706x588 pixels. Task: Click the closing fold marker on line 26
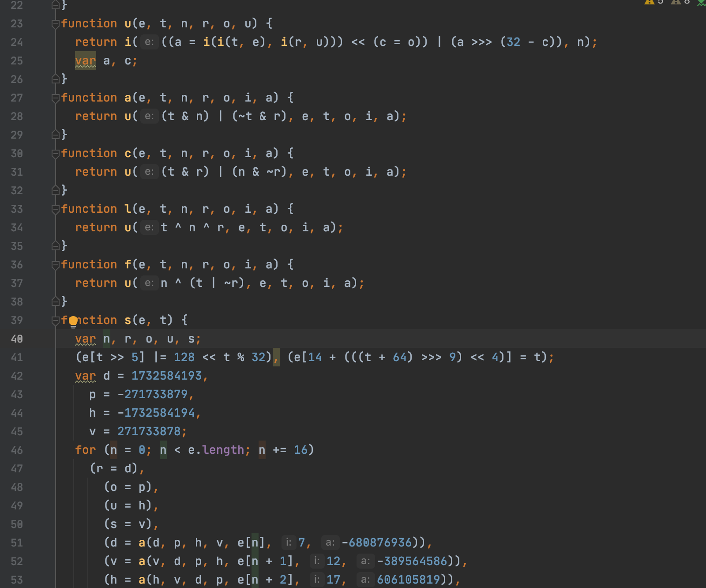click(x=56, y=79)
